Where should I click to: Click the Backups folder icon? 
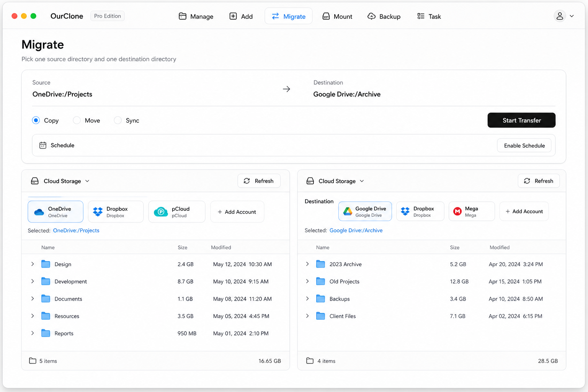321,299
